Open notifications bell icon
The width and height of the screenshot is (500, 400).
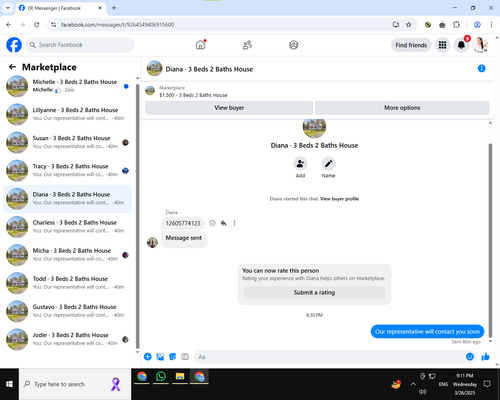[x=461, y=45]
